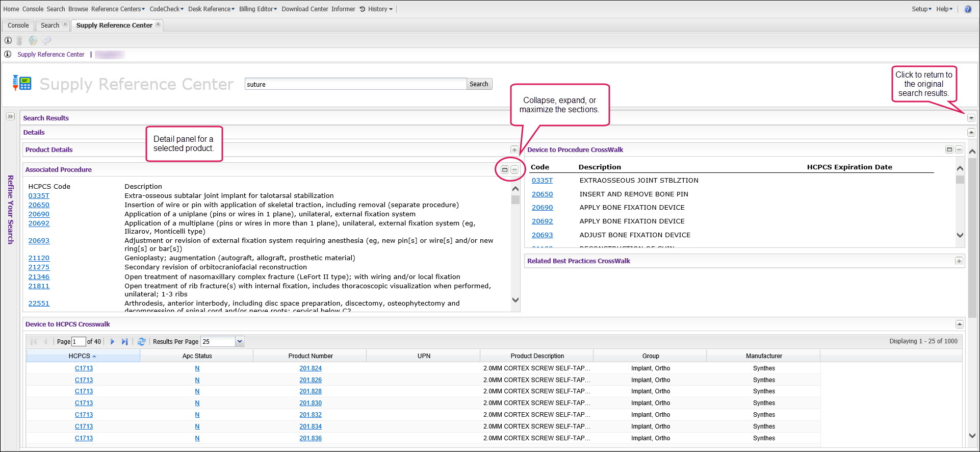Click the info icon beside Supply Reference Center link
Viewport: 980px width, 452px height.
click(x=8, y=55)
